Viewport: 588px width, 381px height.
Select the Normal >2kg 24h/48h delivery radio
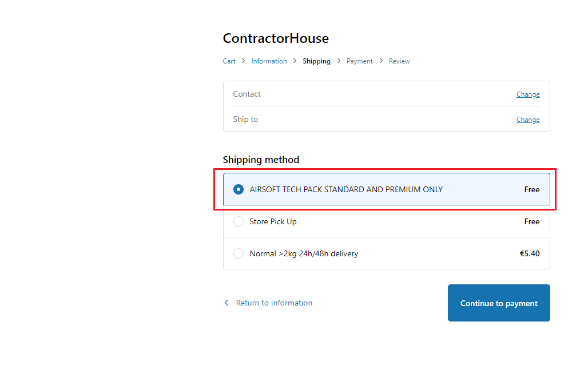click(x=239, y=253)
